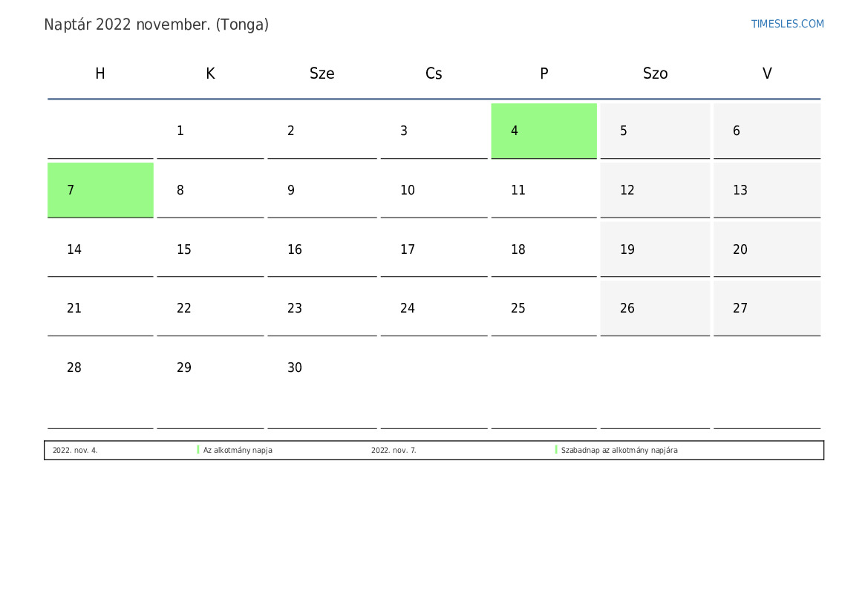The height and width of the screenshot is (614, 868).
Task: Click the '2022. nov. 4.' legend date
Action: click(75, 450)
